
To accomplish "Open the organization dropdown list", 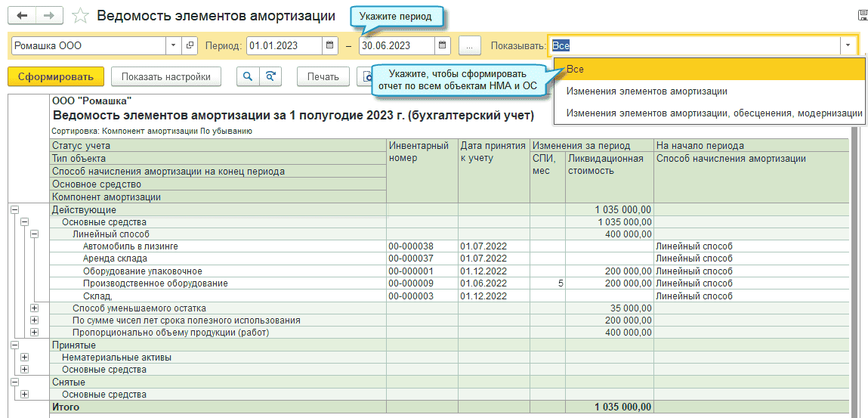I will 174,45.
